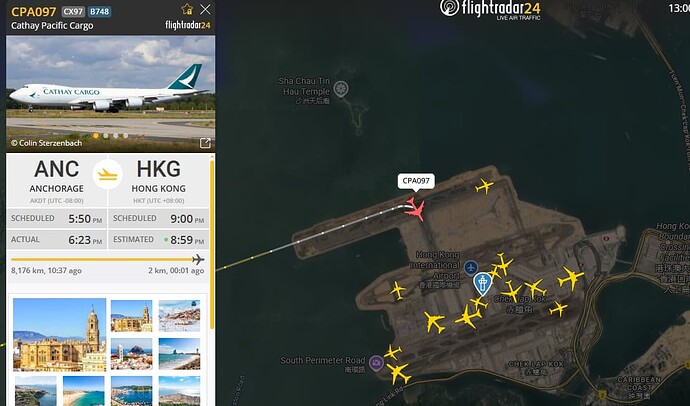Click the flight progress bar plane indicator

pos(198,260)
